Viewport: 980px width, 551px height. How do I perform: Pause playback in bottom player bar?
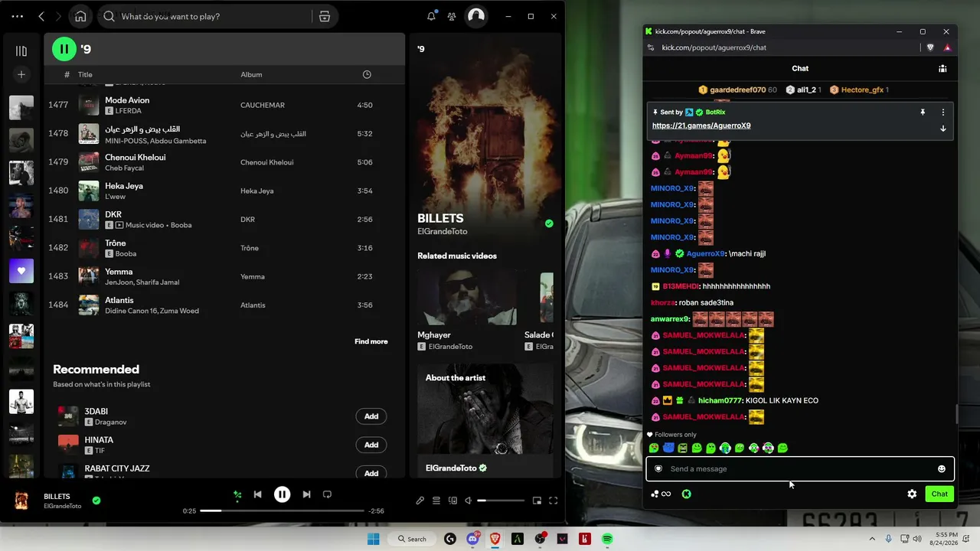coord(283,494)
